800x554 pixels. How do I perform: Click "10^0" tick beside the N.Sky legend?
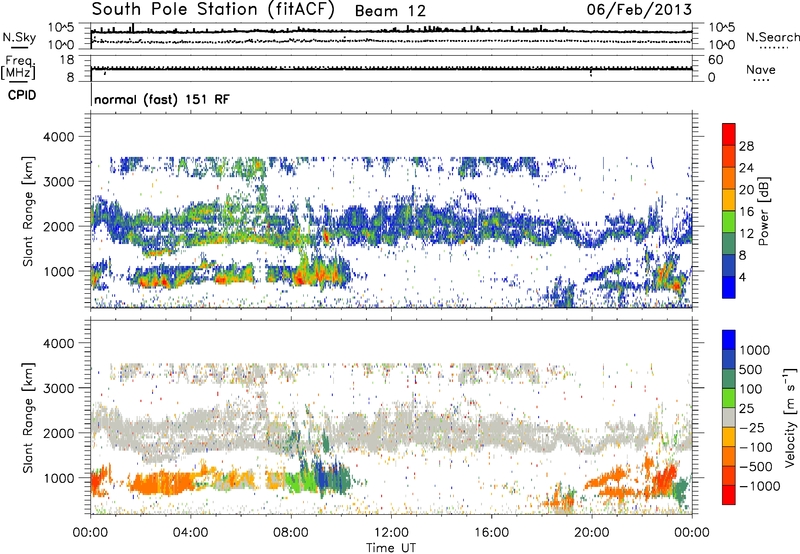click(61, 45)
